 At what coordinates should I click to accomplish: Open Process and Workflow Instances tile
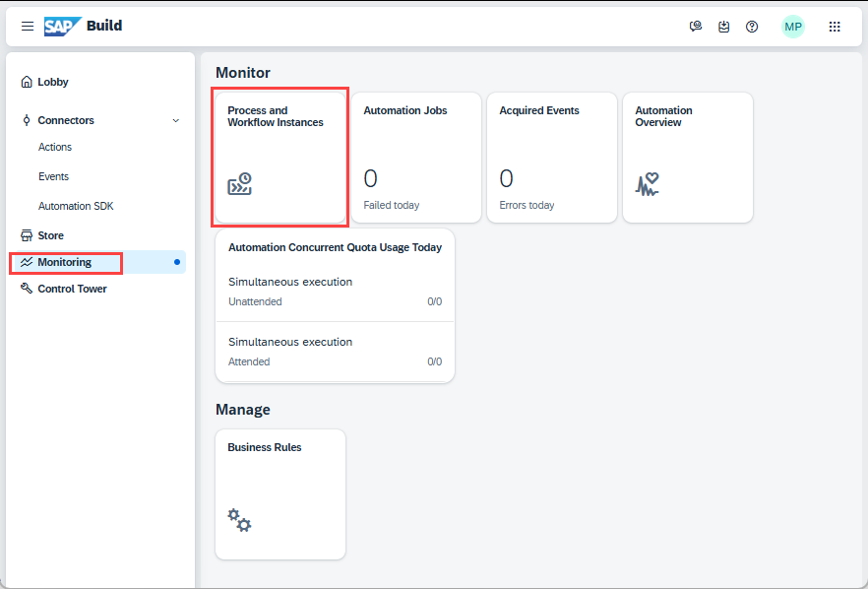[x=280, y=158]
